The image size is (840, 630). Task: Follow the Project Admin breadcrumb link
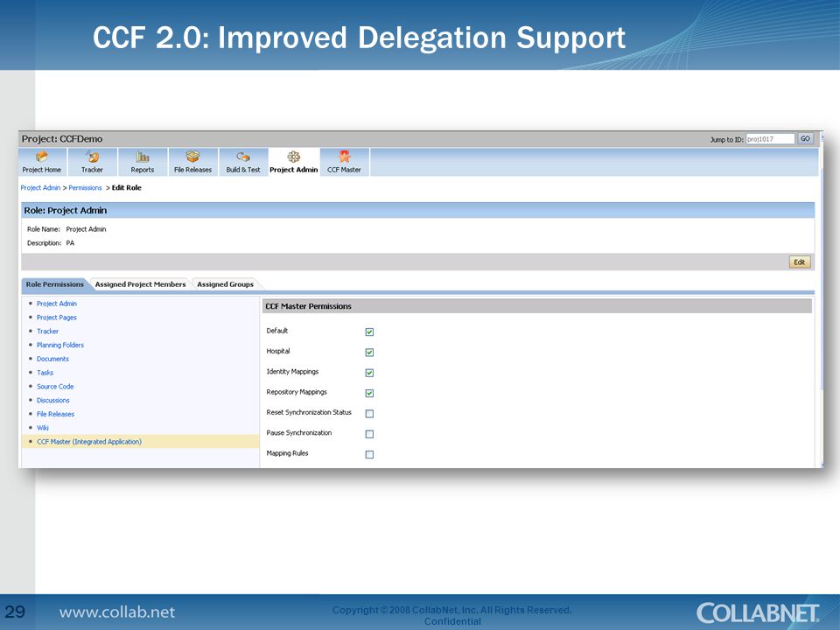click(x=41, y=188)
